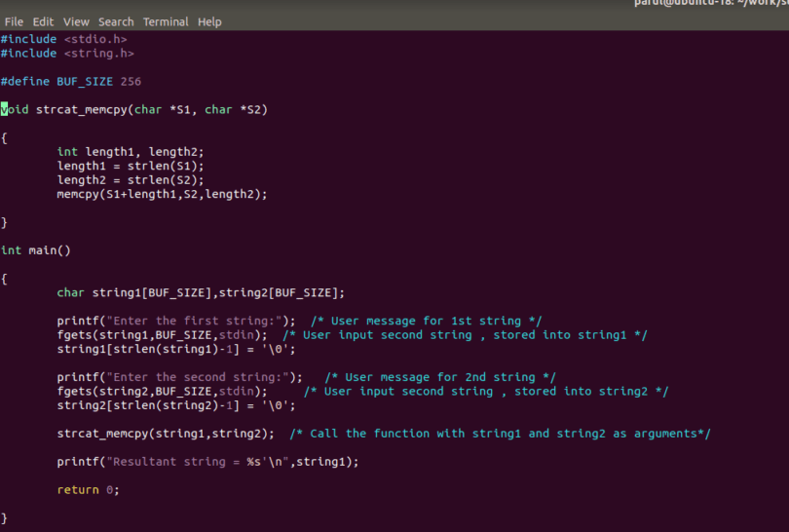
Task: Click the 'void strcat_memcpy' function declaration
Action: point(134,109)
